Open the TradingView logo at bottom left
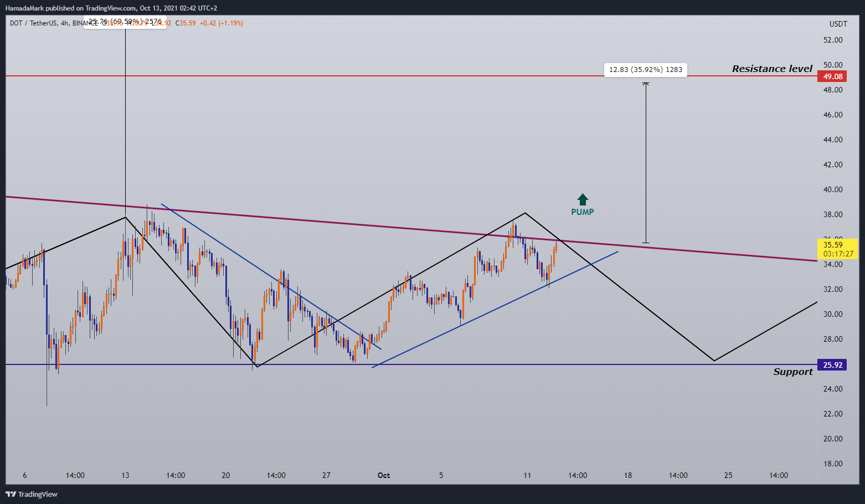Viewport: 865px width, 504px height. click(x=32, y=494)
